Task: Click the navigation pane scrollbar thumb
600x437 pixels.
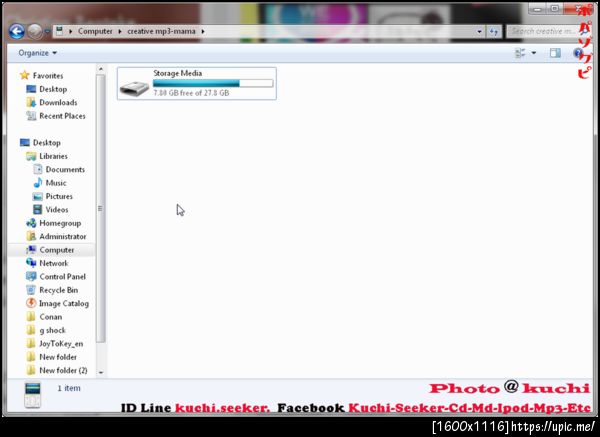Action: [x=101, y=209]
